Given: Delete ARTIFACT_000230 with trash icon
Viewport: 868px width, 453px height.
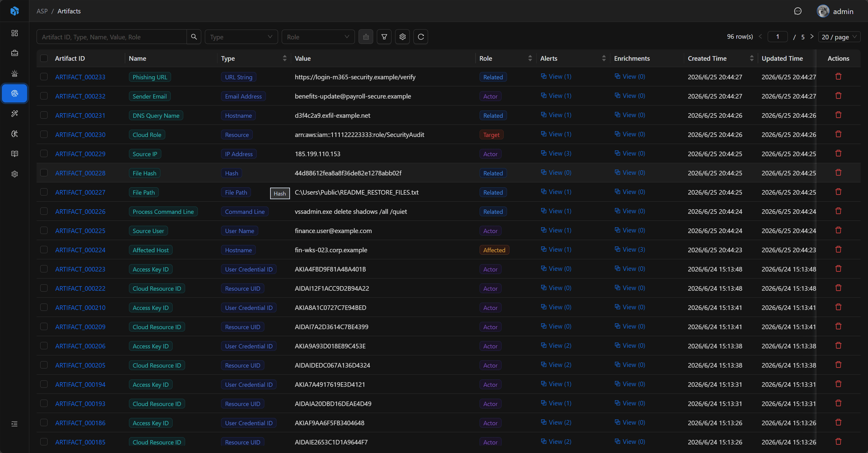Looking at the screenshot, I should pos(838,134).
